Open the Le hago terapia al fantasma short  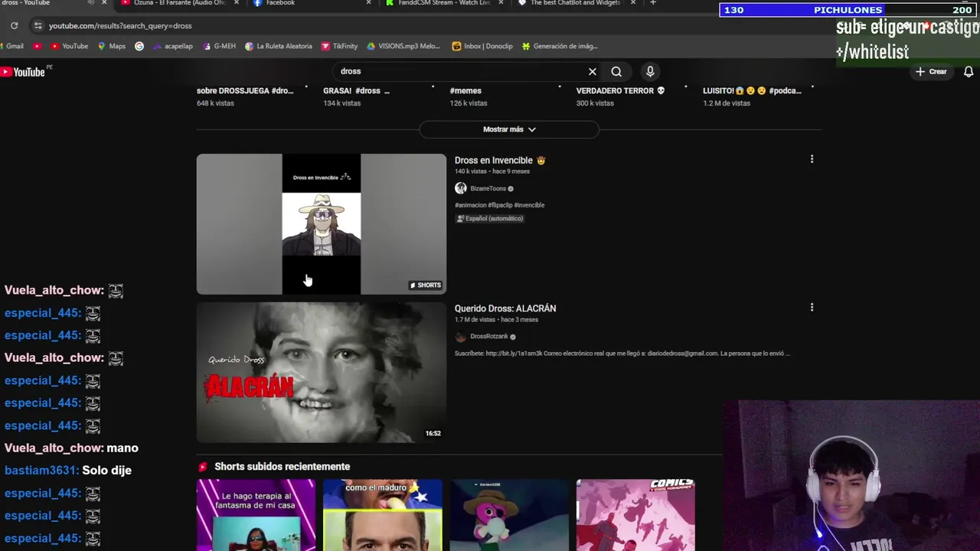(x=256, y=515)
